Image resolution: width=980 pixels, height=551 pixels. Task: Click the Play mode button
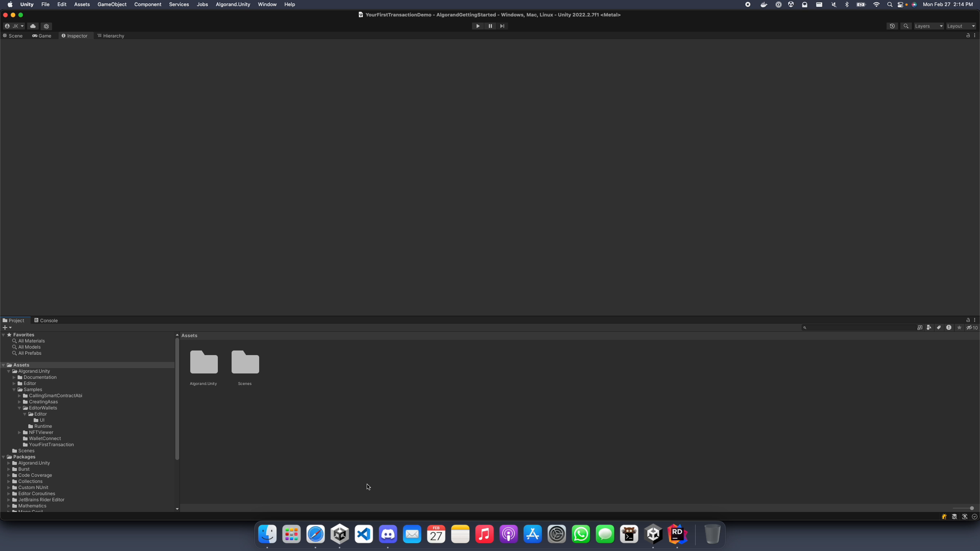478,26
